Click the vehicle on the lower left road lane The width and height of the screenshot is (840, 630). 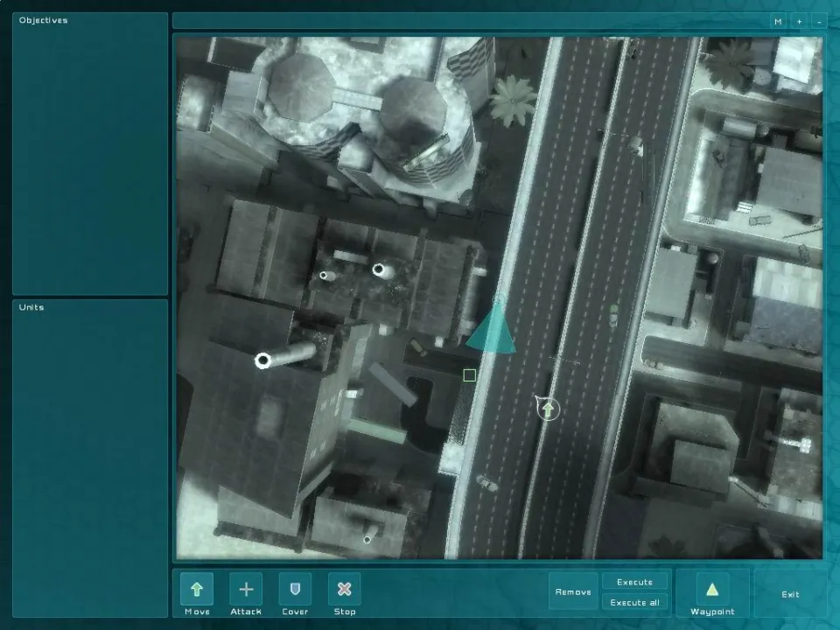(486, 482)
